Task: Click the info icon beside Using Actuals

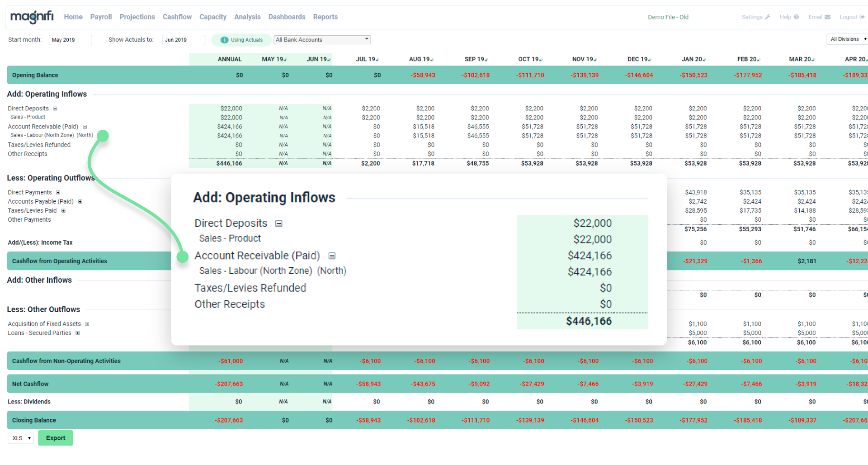Action: [x=224, y=40]
